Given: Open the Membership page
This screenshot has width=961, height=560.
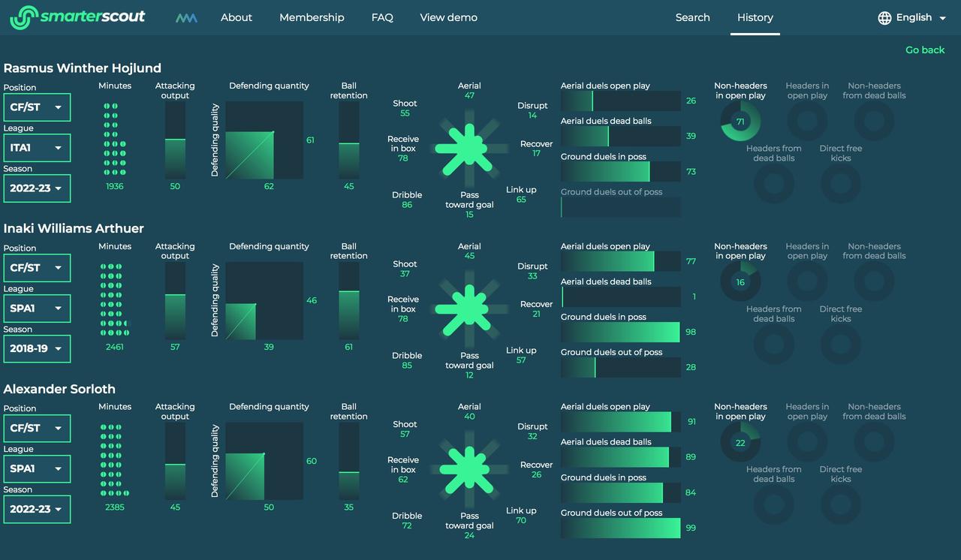Looking at the screenshot, I should pos(312,17).
